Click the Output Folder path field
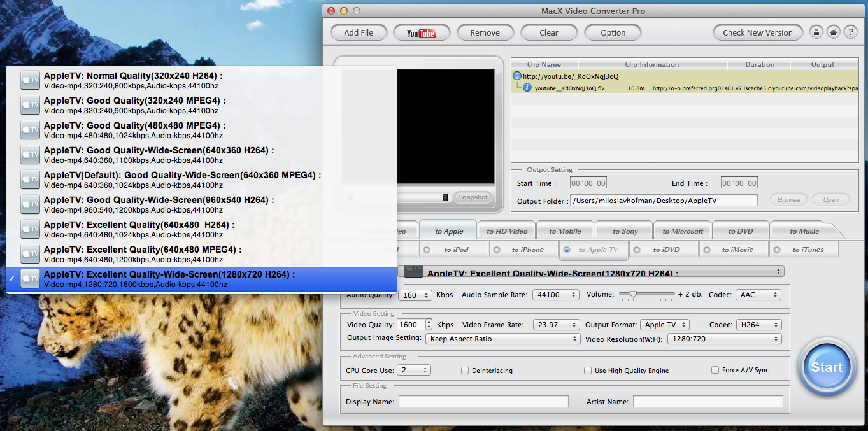The image size is (868, 431). click(664, 201)
